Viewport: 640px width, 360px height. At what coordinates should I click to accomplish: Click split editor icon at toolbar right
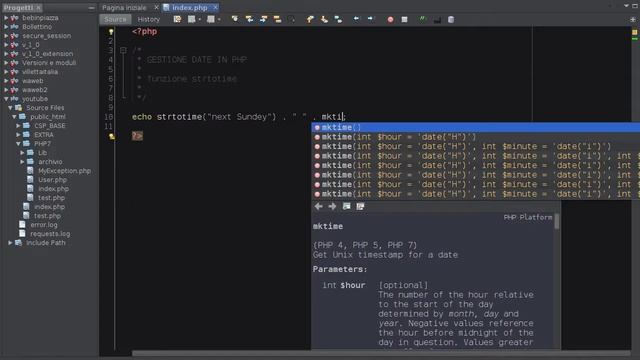632,19
